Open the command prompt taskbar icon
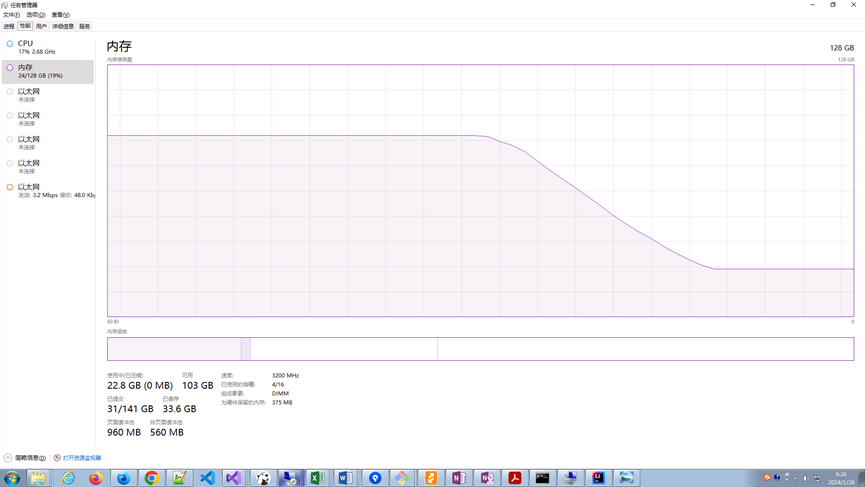Viewport: 865px width, 487px height. click(542, 478)
